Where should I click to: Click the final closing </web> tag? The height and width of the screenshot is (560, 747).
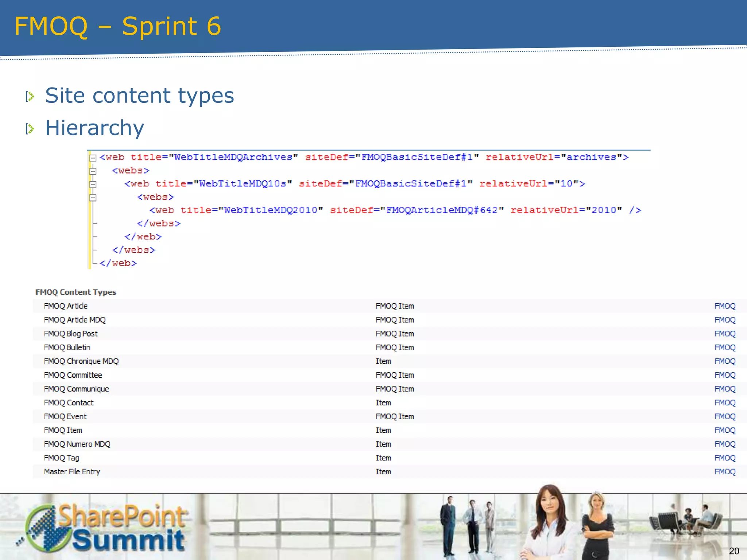coord(118,263)
